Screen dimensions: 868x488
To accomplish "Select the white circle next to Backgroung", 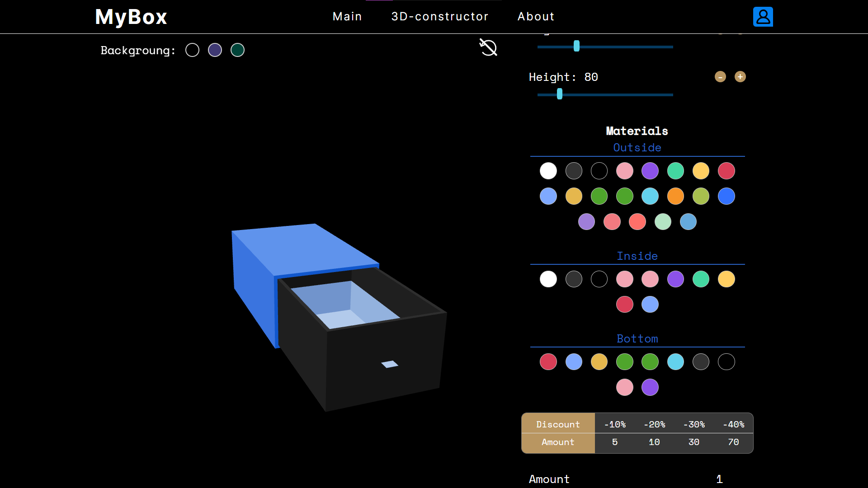I will (192, 50).
